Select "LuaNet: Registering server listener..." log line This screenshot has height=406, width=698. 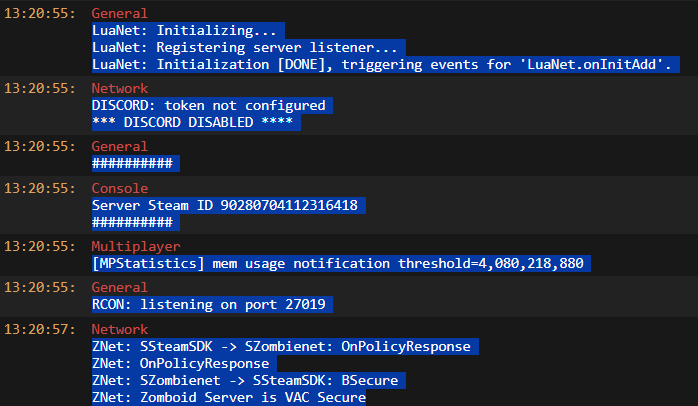coord(248,48)
